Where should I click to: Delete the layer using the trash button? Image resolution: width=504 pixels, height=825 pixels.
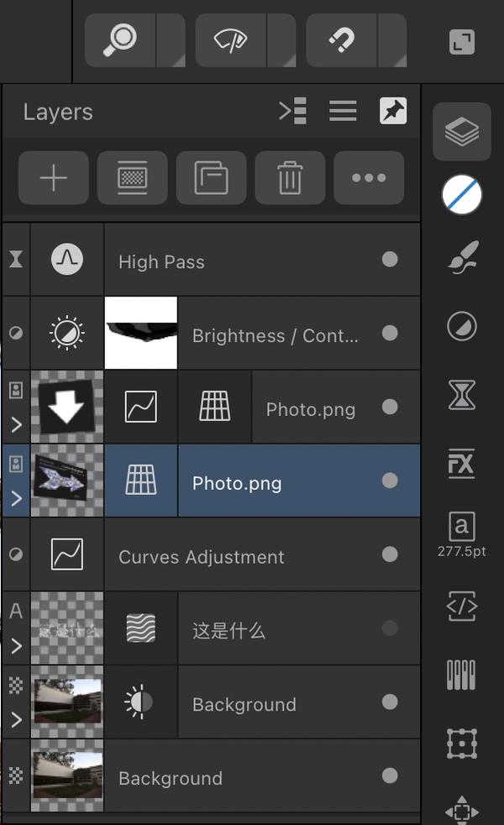click(x=290, y=178)
